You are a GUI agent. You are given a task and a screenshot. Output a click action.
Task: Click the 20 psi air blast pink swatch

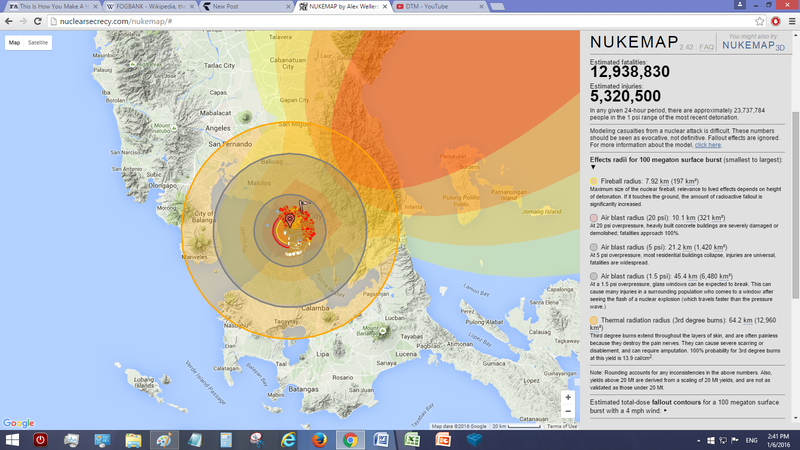pos(594,218)
